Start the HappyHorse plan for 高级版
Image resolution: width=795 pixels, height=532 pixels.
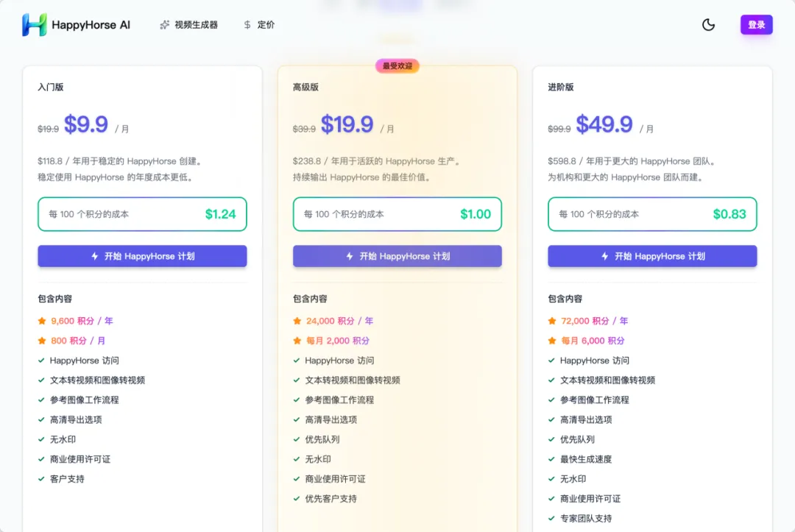coord(397,256)
